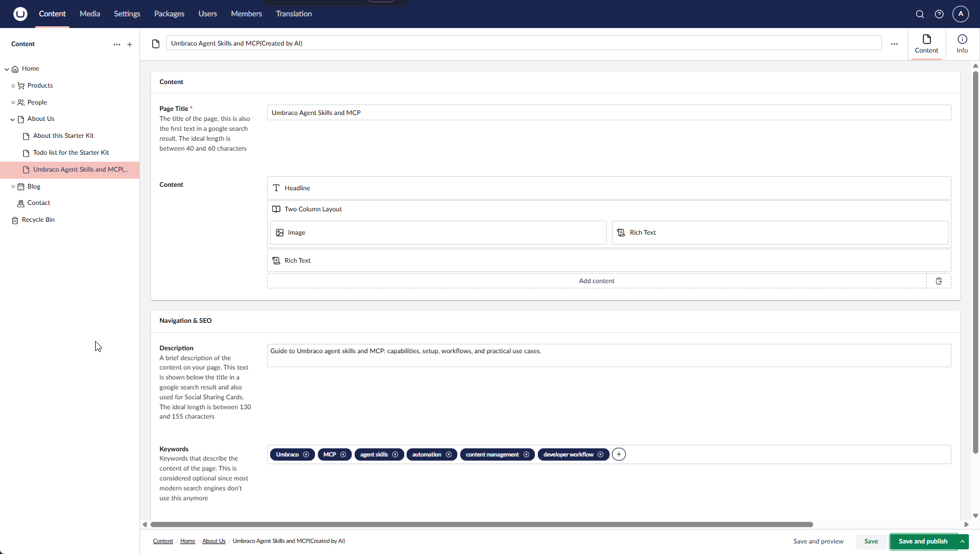Viewport: 980px width, 554px height.
Task: Open the document actions ellipsis menu
Action: (894, 44)
